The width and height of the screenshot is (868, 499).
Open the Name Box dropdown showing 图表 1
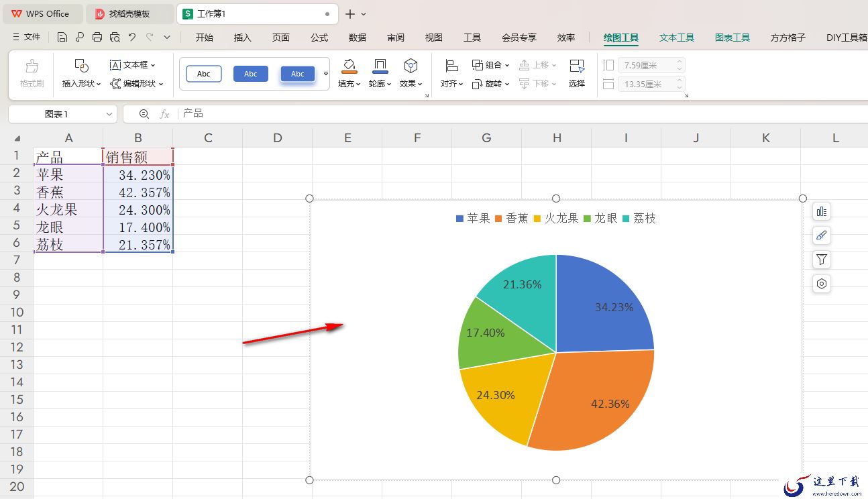[109, 114]
